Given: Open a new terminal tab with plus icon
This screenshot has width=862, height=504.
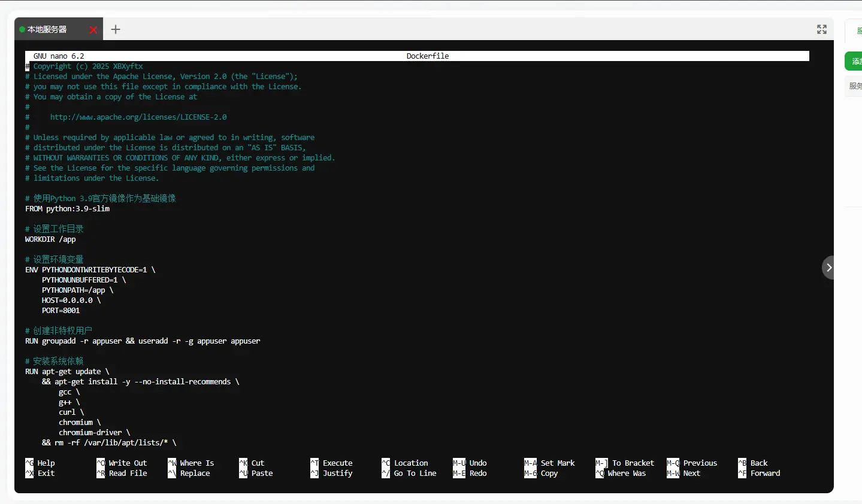Looking at the screenshot, I should point(116,29).
